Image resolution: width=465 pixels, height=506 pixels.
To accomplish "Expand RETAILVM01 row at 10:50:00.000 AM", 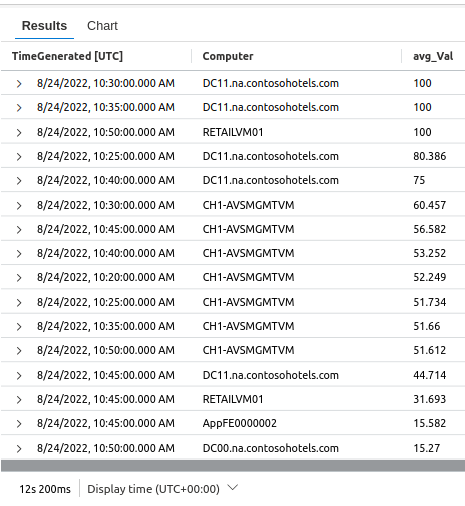I will coord(19,132).
